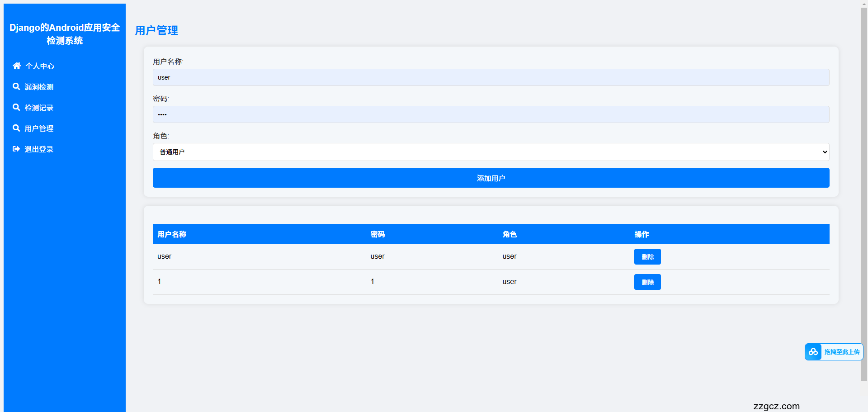Click 退出登录 to log out
The image size is (868, 412).
tap(39, 149)
